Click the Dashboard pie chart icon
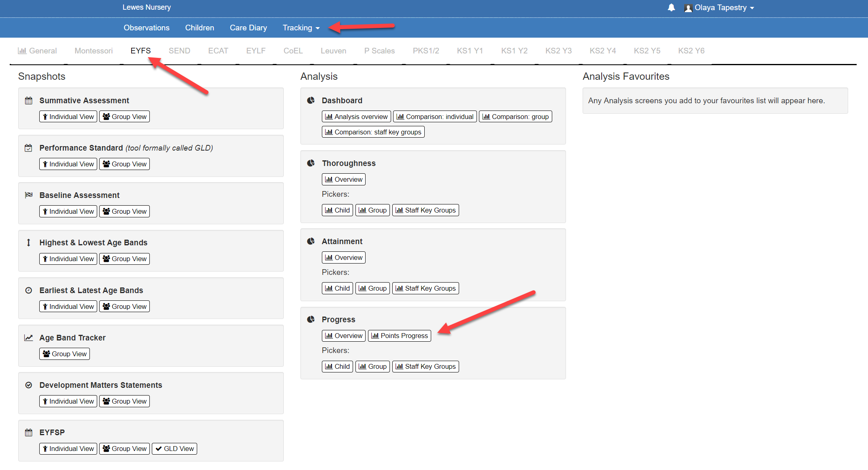Image resolution: width=868 pixels, height=470 pixels. [x=311, y=100]
